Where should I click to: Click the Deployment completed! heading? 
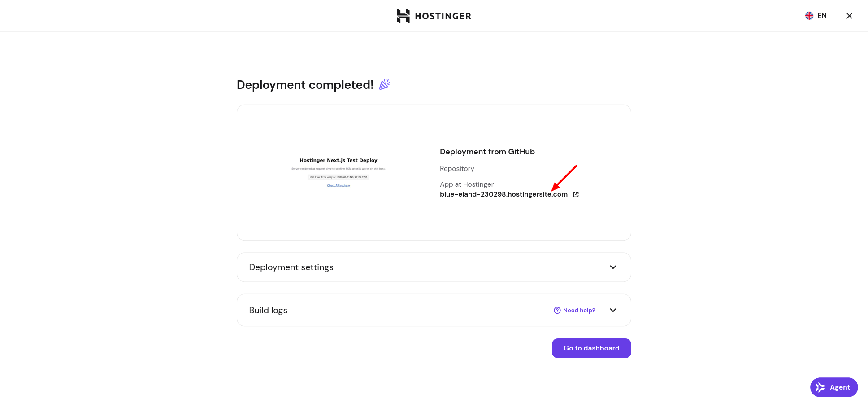(305, 85)
